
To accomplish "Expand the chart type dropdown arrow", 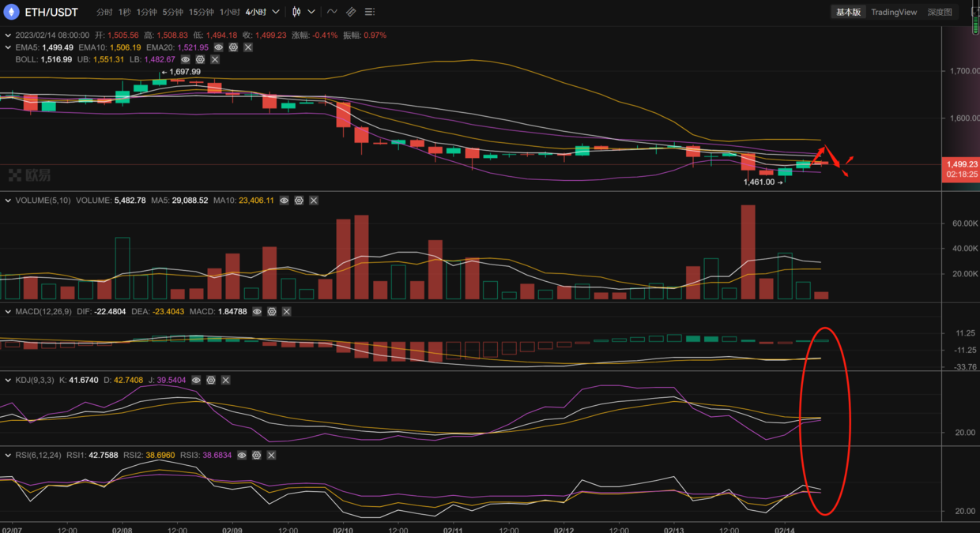I will [x=311, y=12].
